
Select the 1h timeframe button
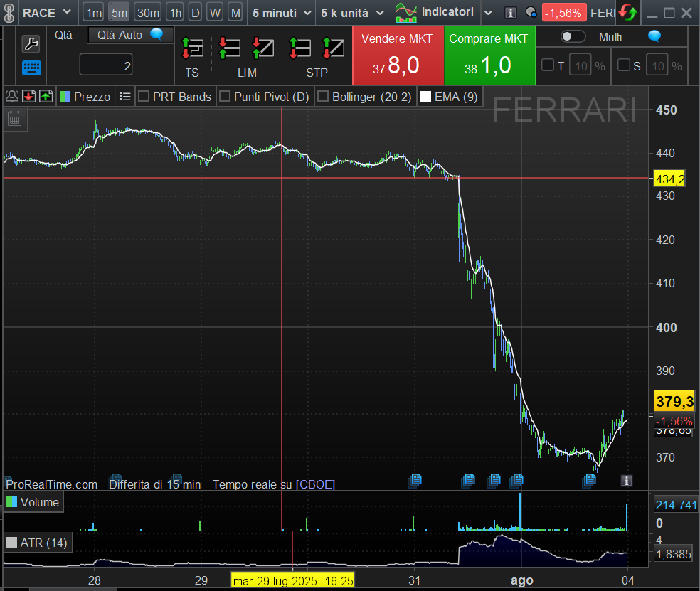(x=175, y=13)
